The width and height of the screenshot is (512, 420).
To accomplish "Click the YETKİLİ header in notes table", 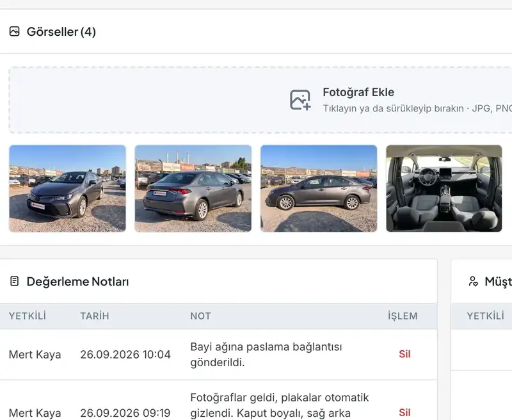I will click(28, 316).
